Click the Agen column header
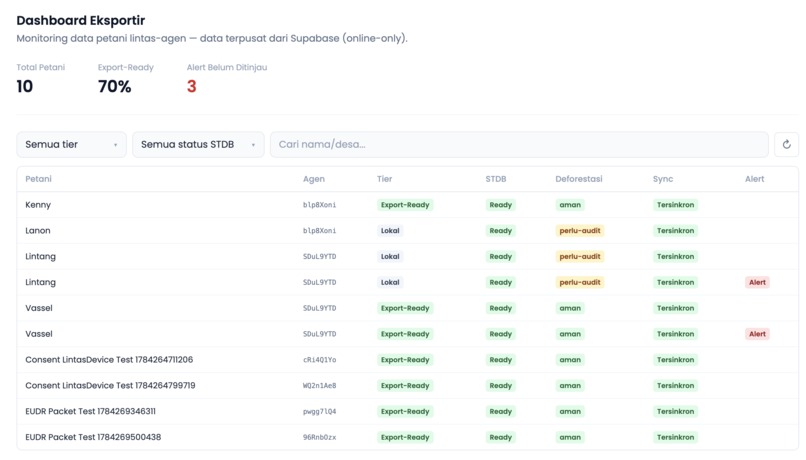This screenshot has height=460, width=806. (314, 179)
